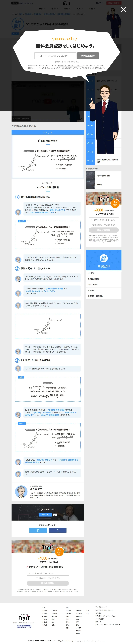This screenshot has width=133, height=644.
Task: Check the sidebar 私はロボットではありません box
Action: (93, 225)
